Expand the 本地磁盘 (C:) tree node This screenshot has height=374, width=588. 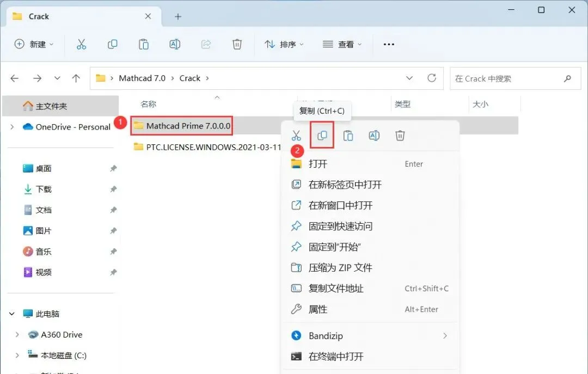(x=17, y=355)
